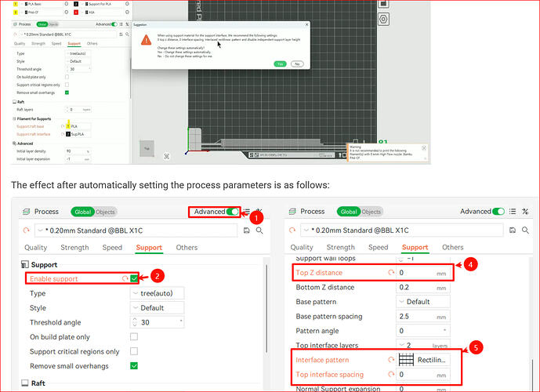Image resolution: width=540 pixels, height=392 pixels.
Task: Click the yellow filament 1 color swatch
Action: click(16, 4)
